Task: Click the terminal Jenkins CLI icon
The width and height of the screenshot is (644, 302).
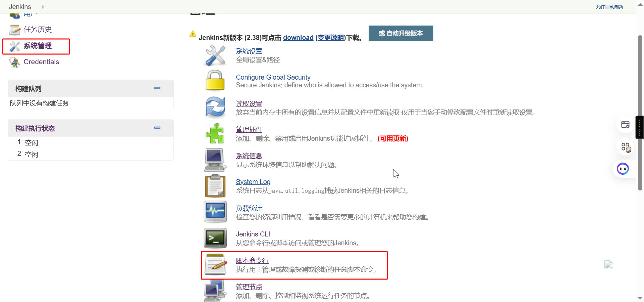Action: click(215, 238)
